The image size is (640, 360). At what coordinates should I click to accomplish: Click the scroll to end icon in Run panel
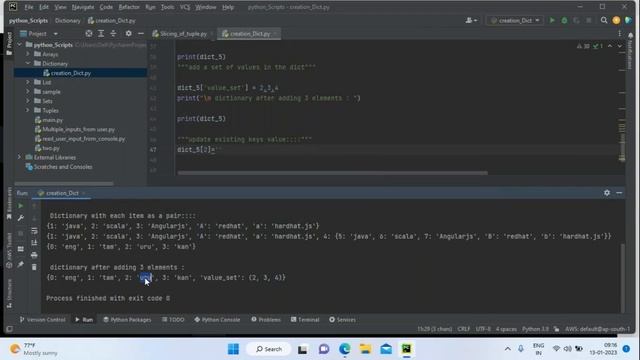pos(34,243)
